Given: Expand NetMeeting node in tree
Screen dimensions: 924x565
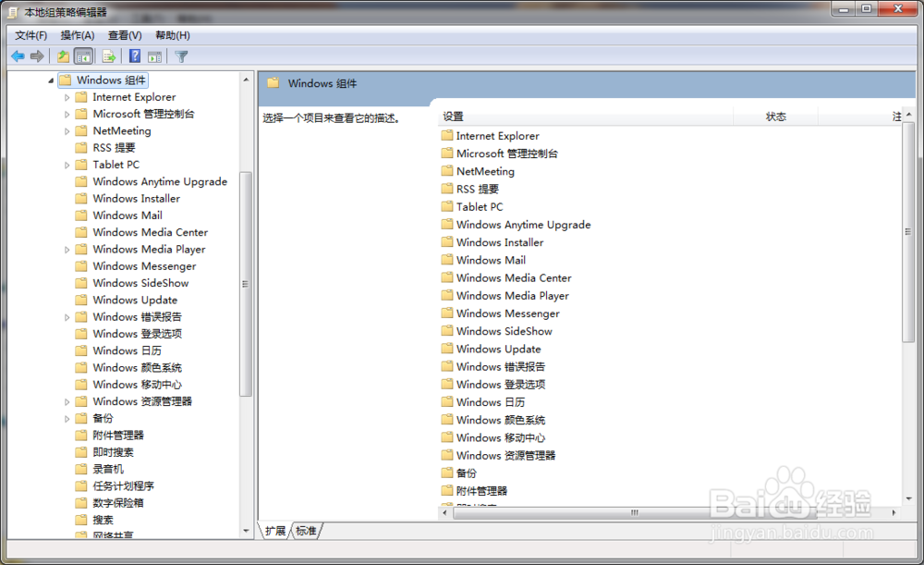Looking at the screenshot, I should 67,131.
